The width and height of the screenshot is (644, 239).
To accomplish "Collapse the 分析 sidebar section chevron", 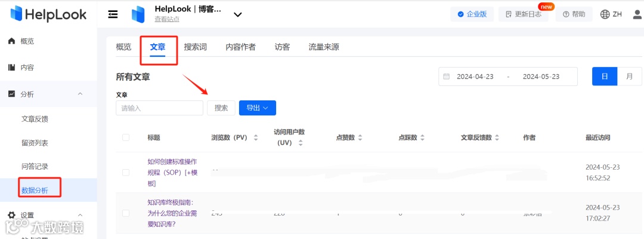I will click(x=80, y=94).
